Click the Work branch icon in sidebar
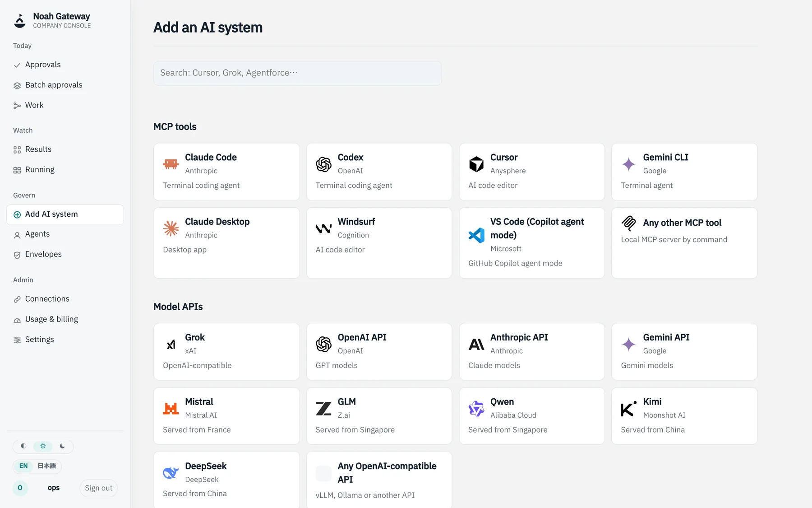This screenshot has height=508, width=812. 17,106
